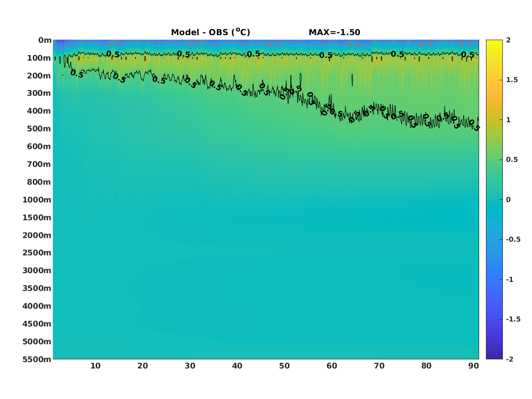
Task: Click the x-axis tick label 90
Action: [474, 366]
